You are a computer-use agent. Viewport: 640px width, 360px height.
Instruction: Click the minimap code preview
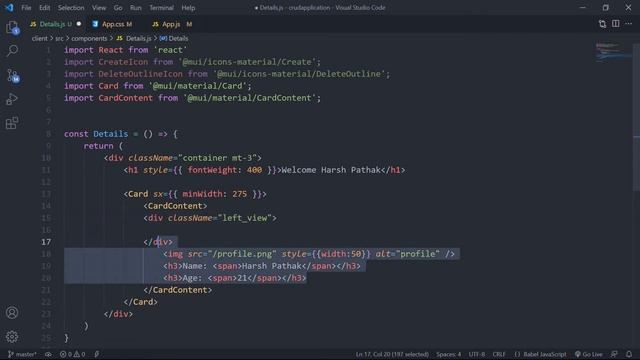click(x=612, y=51)
